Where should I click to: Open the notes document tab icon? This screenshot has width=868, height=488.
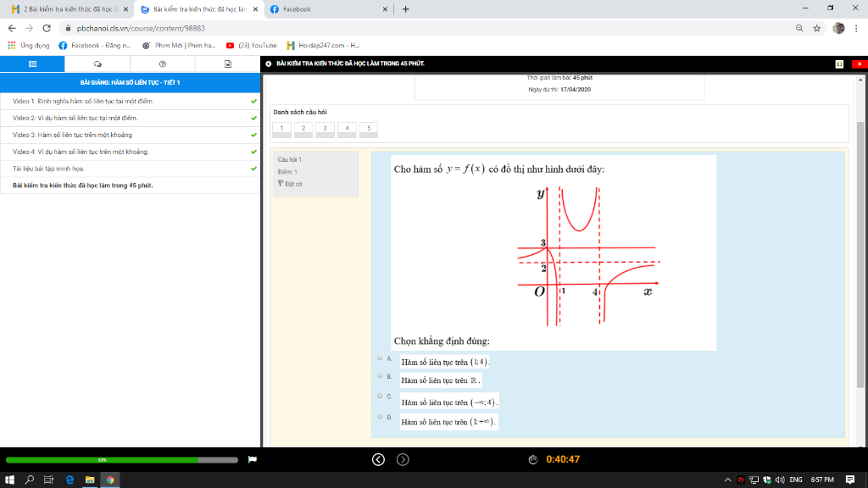(227, 64)
